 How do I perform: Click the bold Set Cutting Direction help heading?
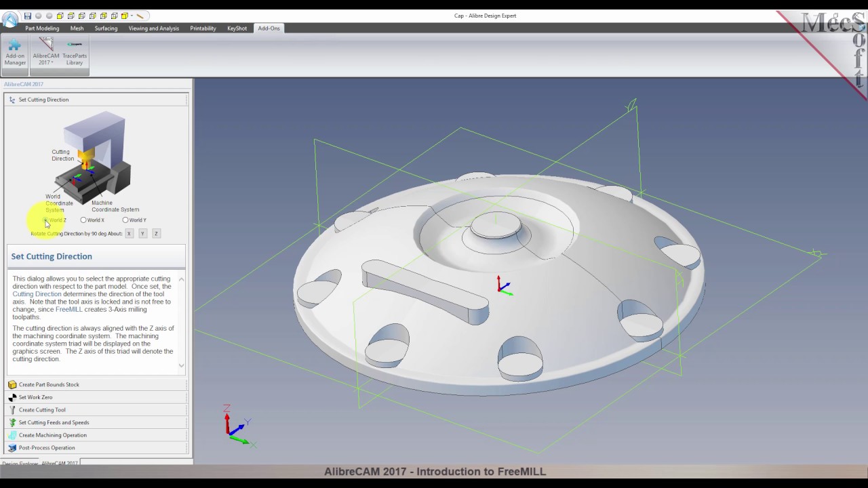(52, 256)
